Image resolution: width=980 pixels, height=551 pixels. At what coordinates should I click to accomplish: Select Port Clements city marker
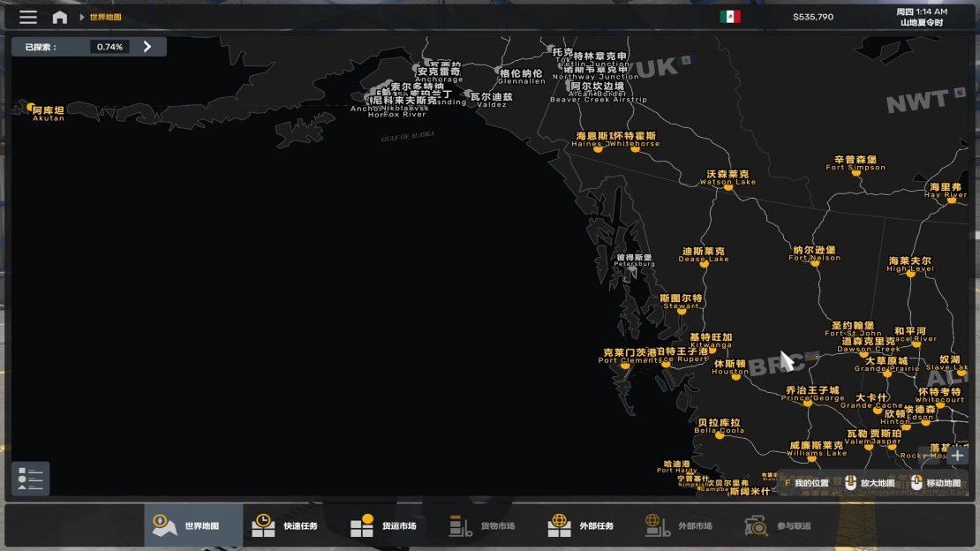[x=625, y=366]
